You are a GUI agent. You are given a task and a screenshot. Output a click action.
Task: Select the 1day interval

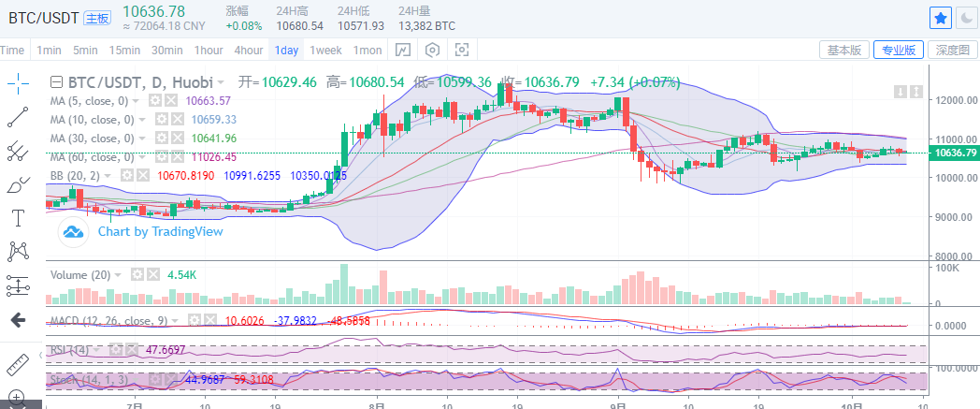click(286, 51)
